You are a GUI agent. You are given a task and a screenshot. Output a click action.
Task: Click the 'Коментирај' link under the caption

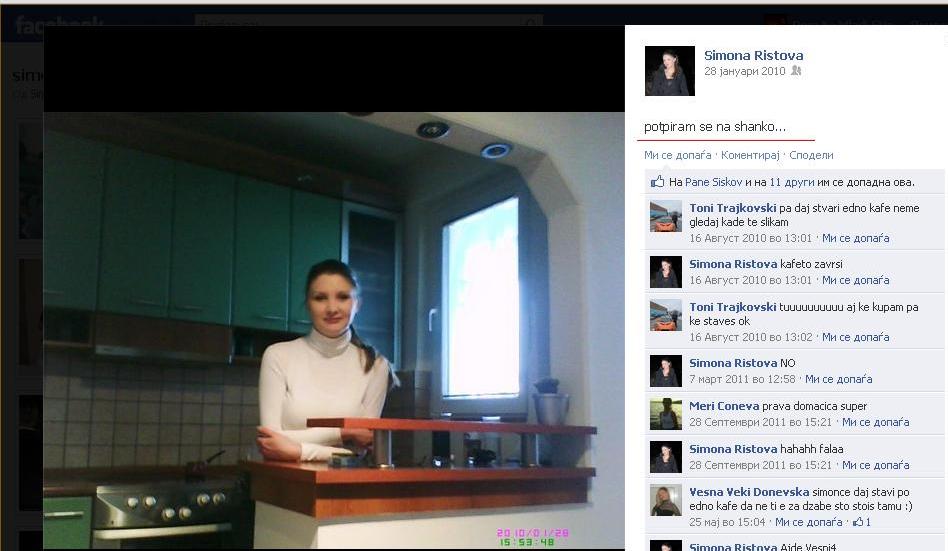(749, 155)
